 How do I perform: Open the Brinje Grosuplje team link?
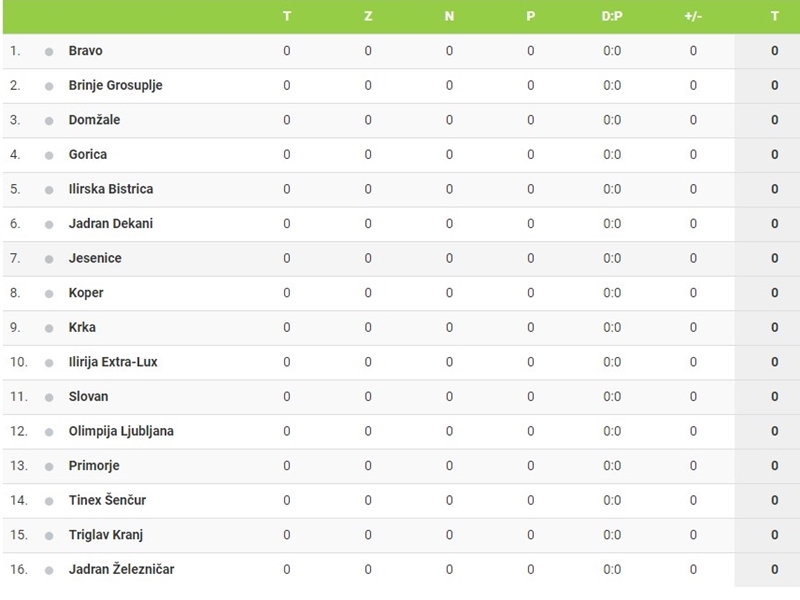115,85
